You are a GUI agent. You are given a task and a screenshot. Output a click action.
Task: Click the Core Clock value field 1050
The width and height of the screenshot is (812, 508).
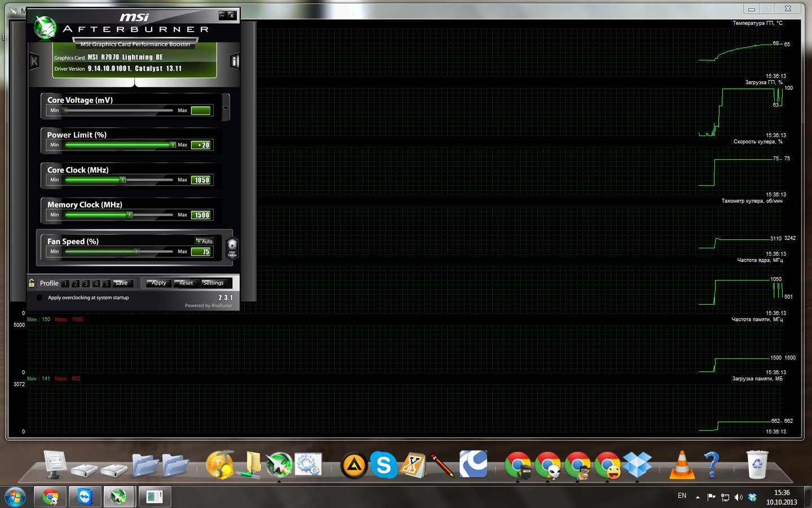(201, 180)
